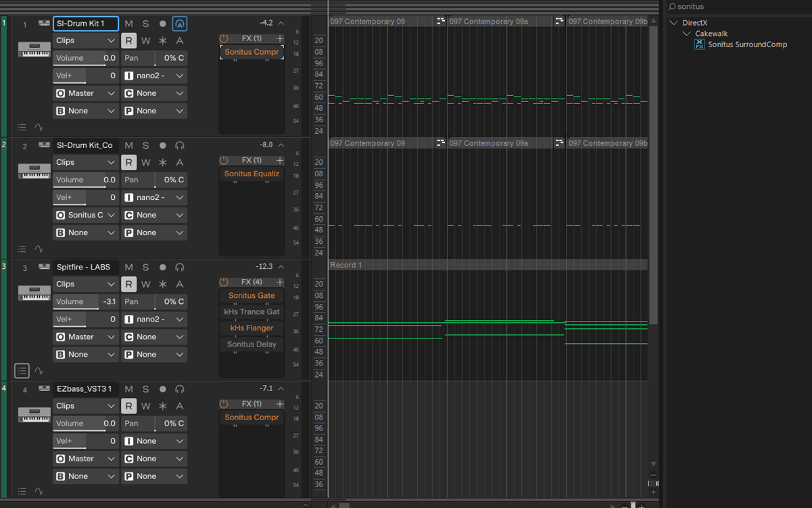Add an effect to track 1 FX rack

(279, 39)
